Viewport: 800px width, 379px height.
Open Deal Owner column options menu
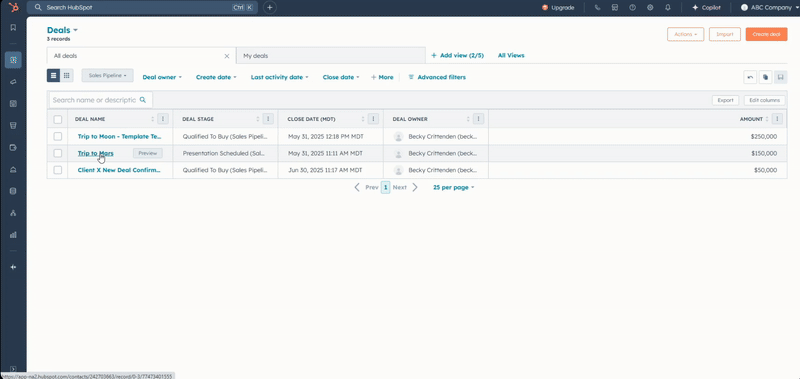pos(478,119)
